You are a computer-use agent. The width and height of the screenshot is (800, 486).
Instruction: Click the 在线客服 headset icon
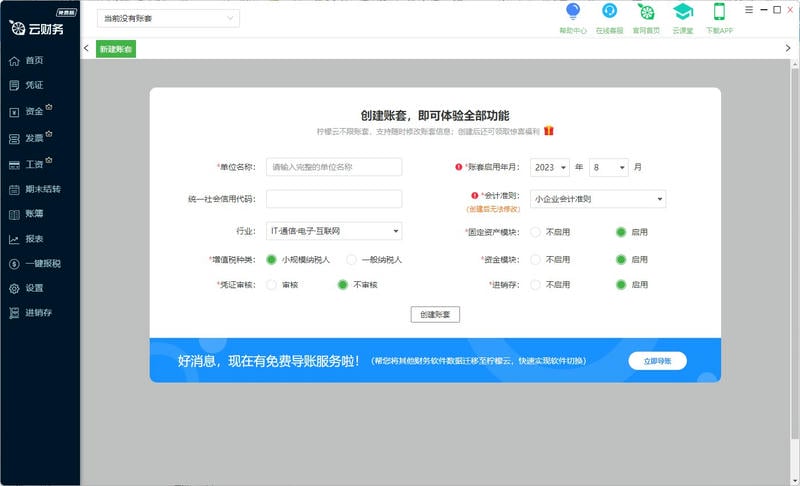tap(609, 11)
